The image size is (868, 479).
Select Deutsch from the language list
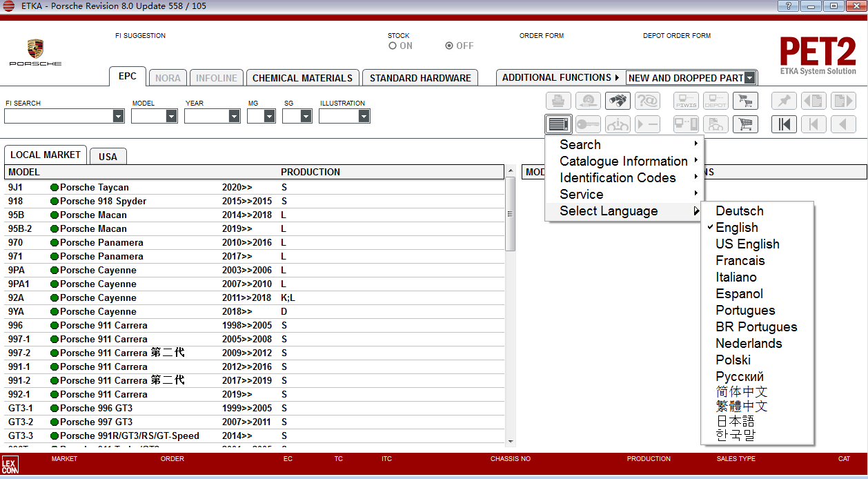click(740, 211)
